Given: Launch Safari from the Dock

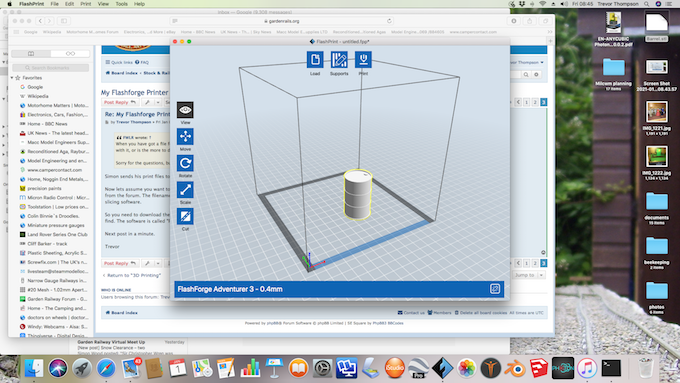Looking at the screenshot, I should [x=106, y=368].
